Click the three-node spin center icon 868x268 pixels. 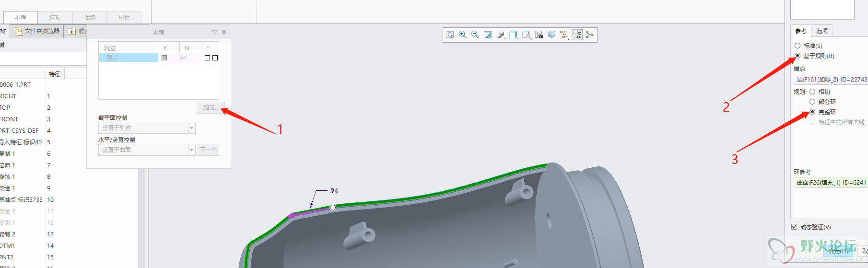(x=589, y=35)
